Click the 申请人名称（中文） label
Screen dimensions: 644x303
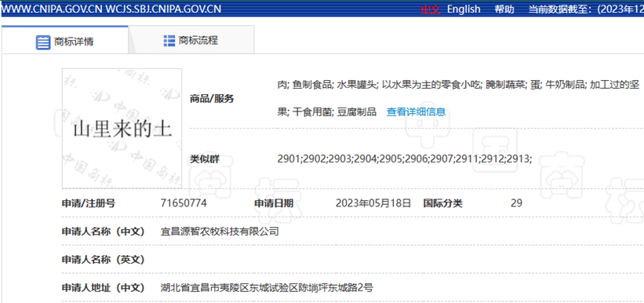tap(104, 232)
